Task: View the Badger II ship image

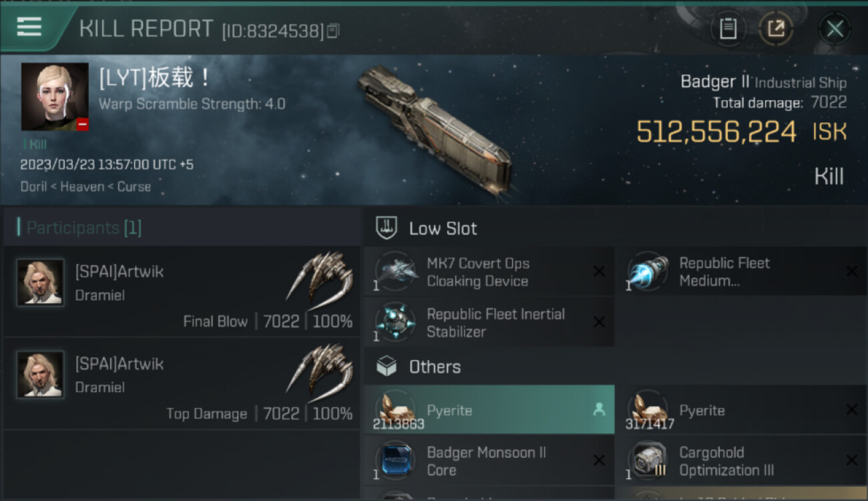Action: [x=434, y=130]
